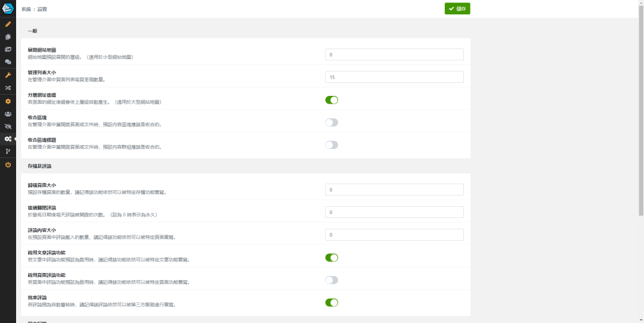The width and height of the screenshot is (644, 323).
Task: Focus the 管理列表大小 input field
Action: click(x=394, y=77)
